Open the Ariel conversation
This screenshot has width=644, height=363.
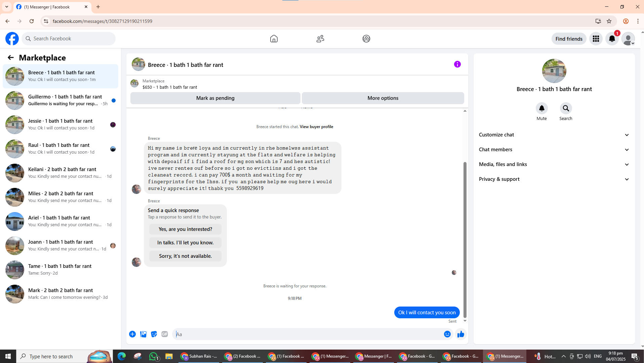pyautogui.click(x=61, y=221)
